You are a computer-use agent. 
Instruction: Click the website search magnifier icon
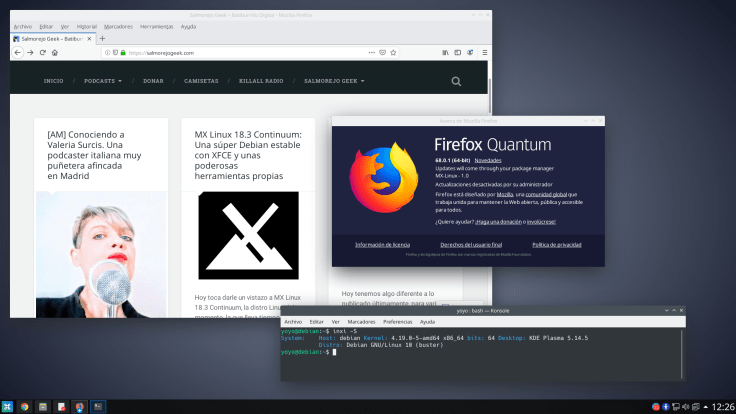click(456, 81)
